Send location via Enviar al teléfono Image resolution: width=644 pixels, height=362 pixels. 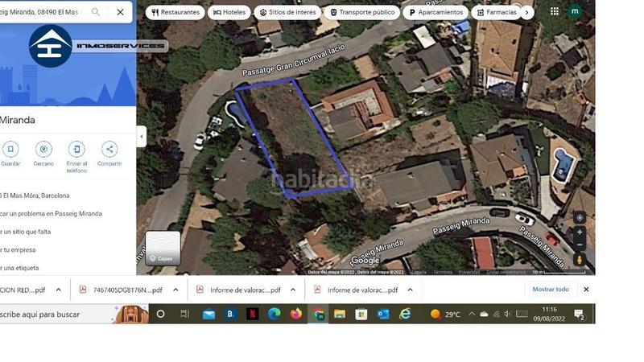click(x=76, y=150)
